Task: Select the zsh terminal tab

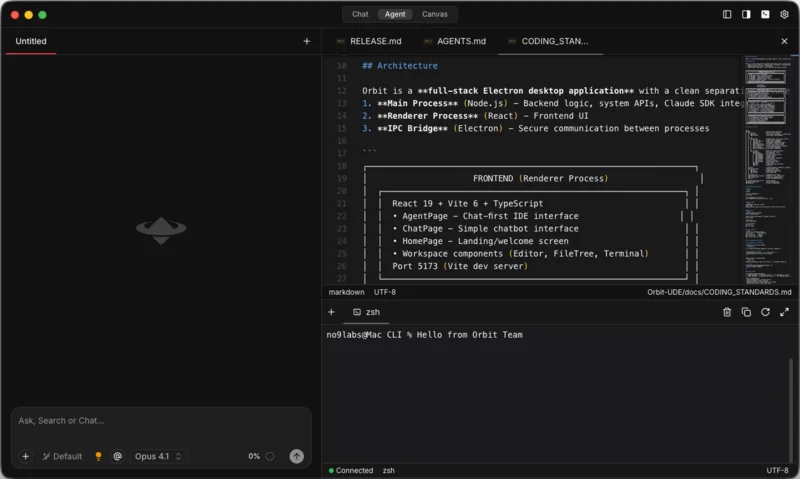Action: 366,312
